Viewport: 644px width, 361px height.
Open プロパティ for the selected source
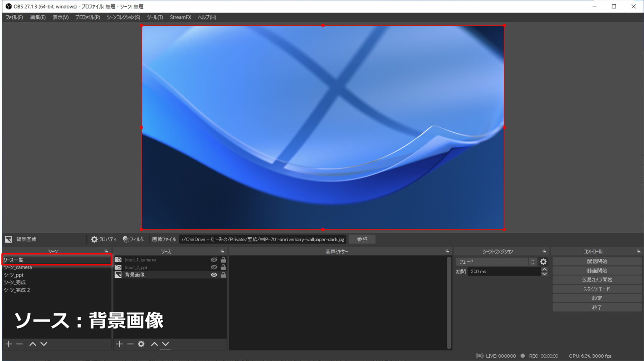tap(104, 239)
